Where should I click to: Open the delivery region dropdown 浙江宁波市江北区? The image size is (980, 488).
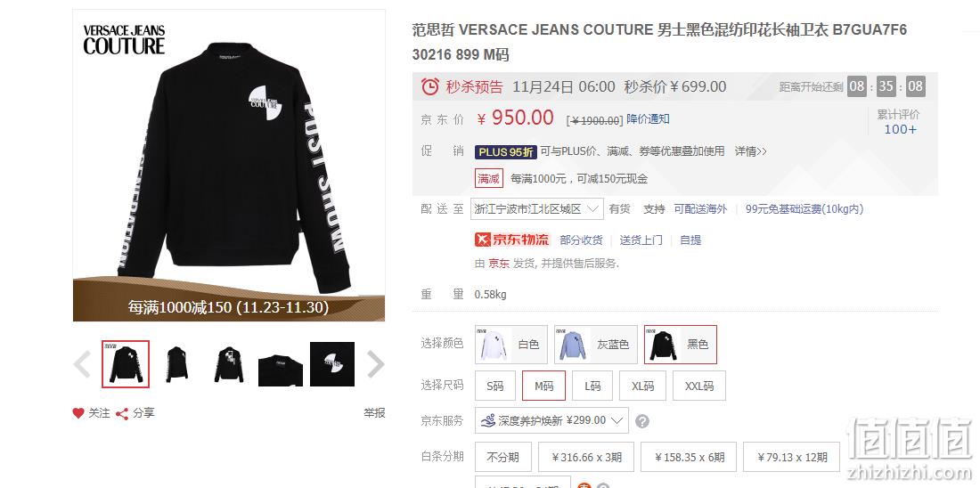(x=537, y=209)
